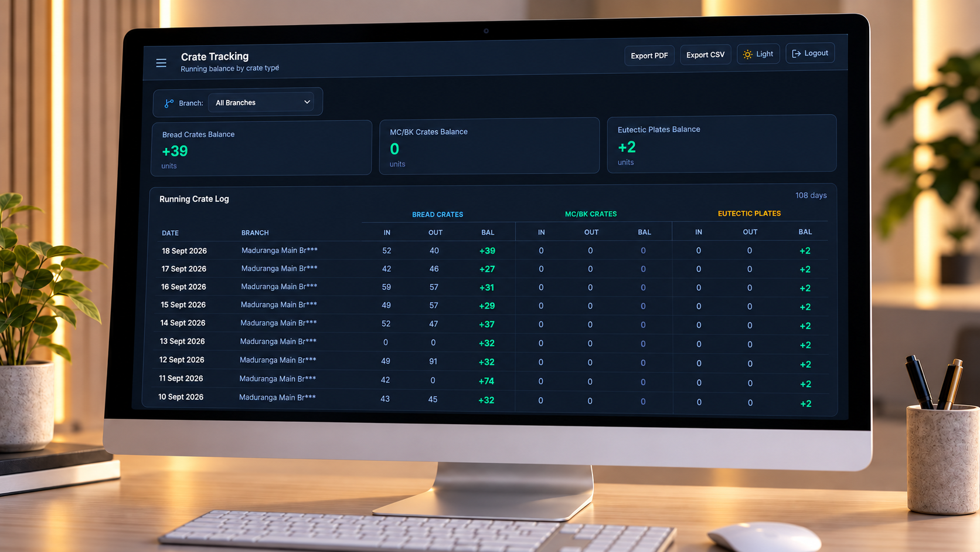
Task: Expand branch selector chevron arrow
Action: [x=307, y=102]
